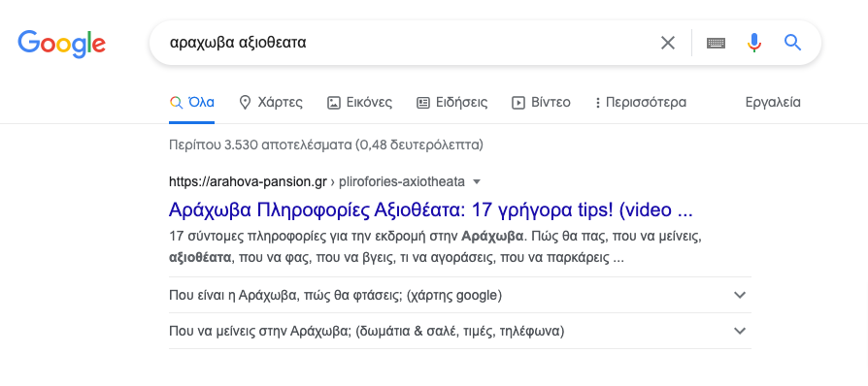
Task: Select the Όλα results tab
Action: point(192,102)
